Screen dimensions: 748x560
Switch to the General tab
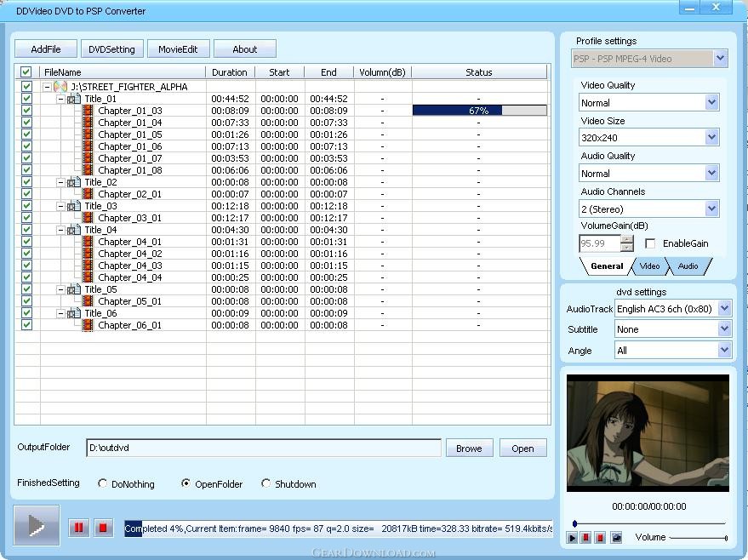click(607, 266)
